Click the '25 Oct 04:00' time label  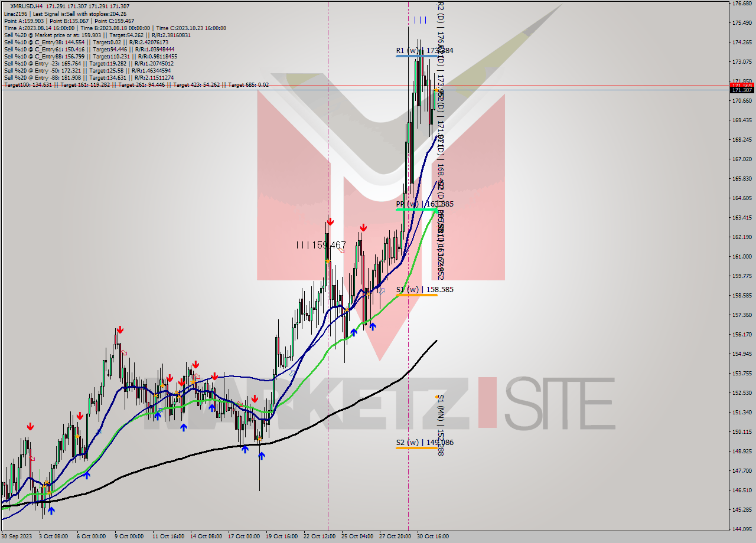point(357,537)
